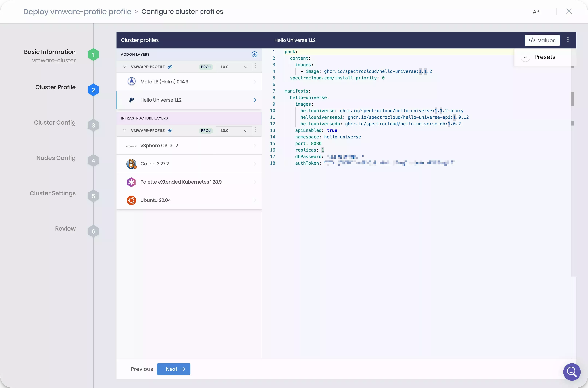The image size is (588, 388).
Task: Open vSphere CSI 3.1.2 row chevron
Action: (x=254, y=146)
